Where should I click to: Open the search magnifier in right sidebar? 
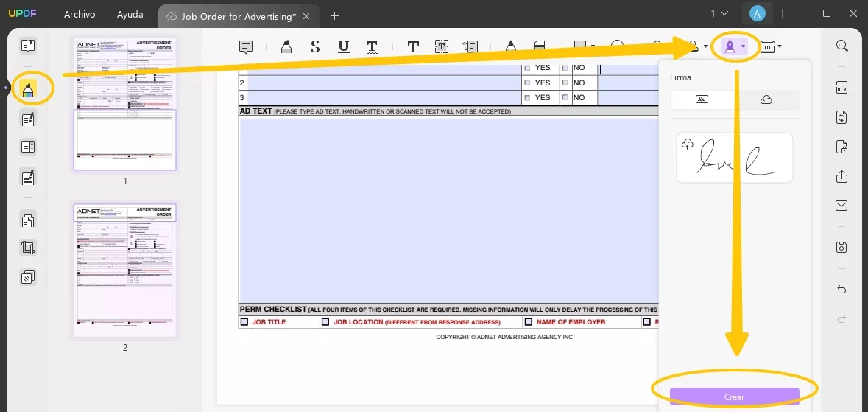pyautogui.click(x=842, y=46)
